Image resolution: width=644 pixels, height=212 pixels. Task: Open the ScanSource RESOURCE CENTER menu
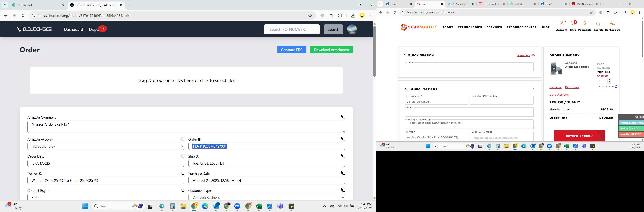point(522,27)
